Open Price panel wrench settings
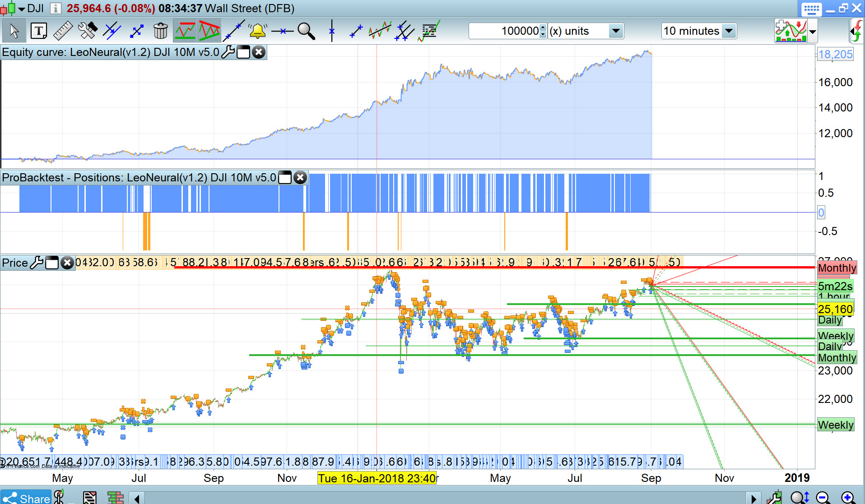Screen dimensions: 865x504 coord(37,263)
